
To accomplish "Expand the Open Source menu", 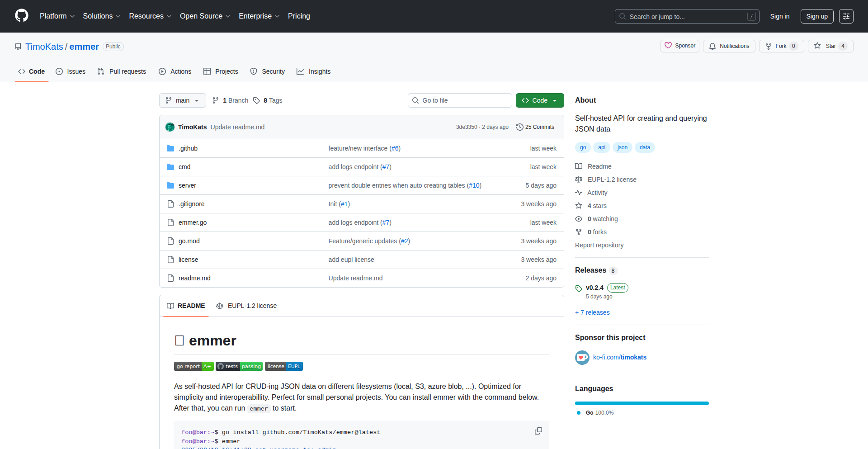I will point(205,16).
